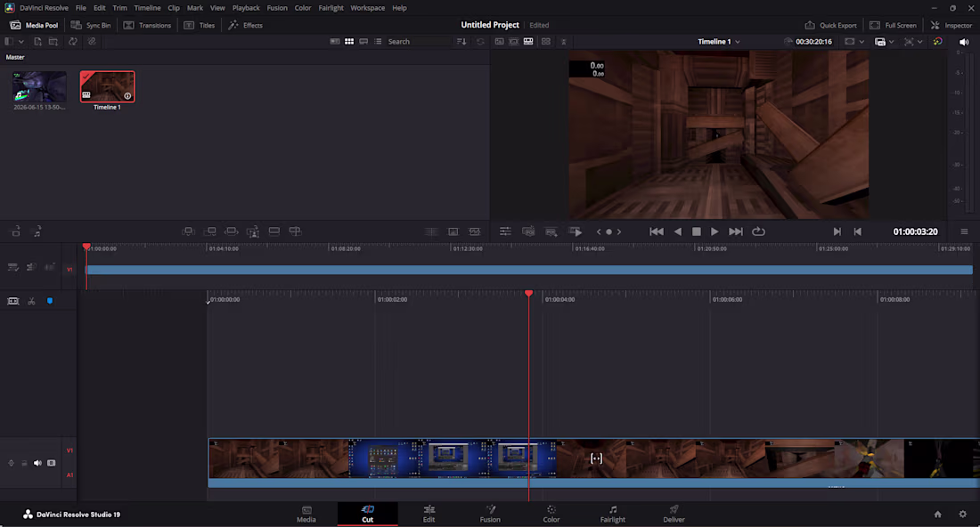Click the lower timeline playhead marker
This screenshot has height=527, width=980.
tap(528, 293)
